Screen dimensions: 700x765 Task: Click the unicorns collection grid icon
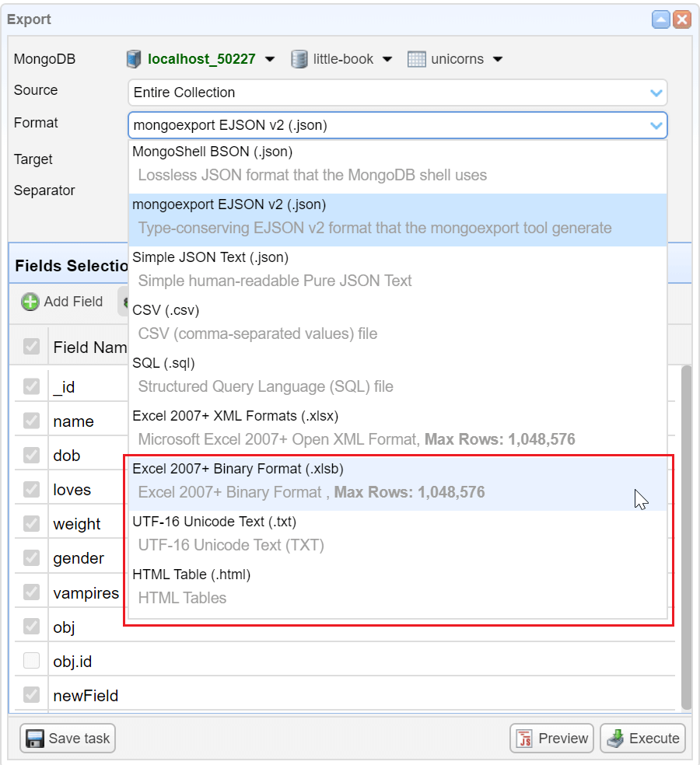tap(416, 59)
